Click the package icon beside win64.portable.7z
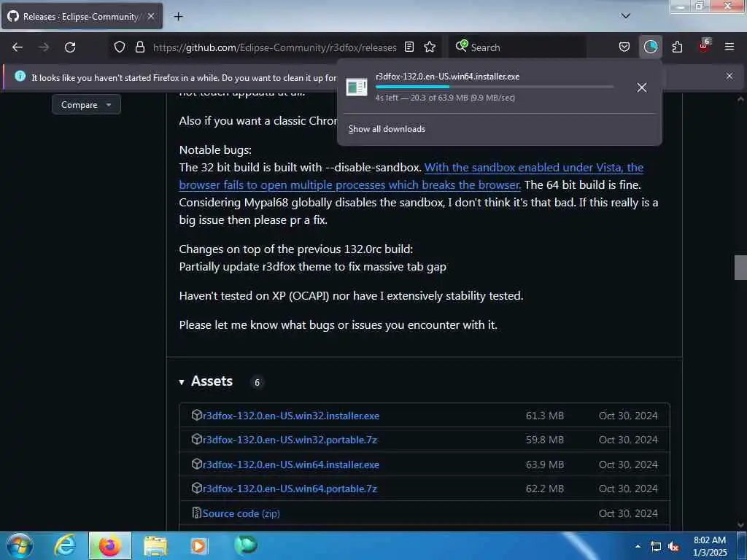Viewport: 747px width, 560px height. tap(197, 488)
